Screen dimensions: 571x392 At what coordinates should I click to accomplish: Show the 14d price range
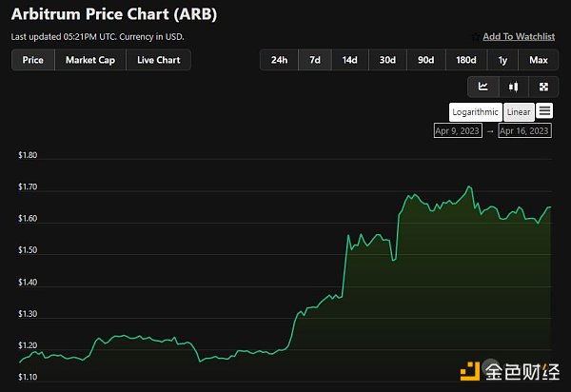[x=349, y=60]
